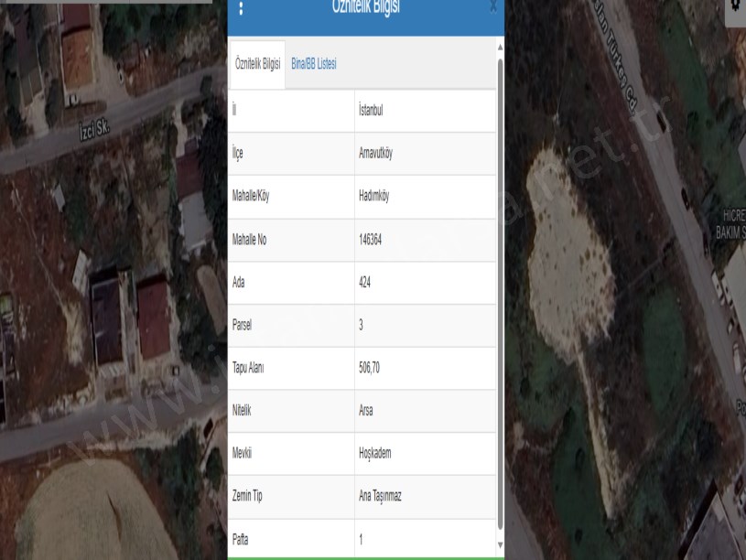This screenshot has height=560, width=746.
Task: Select the Öznitelik Bilgisi tab
Action: tap(257, 64)
